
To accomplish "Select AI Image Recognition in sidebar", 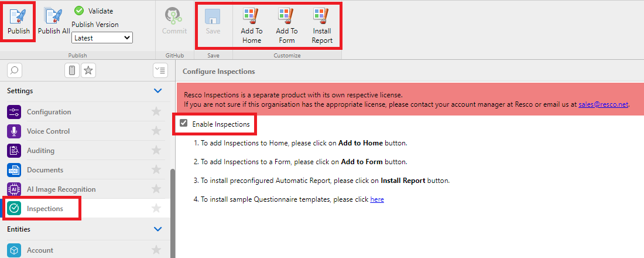I will point(61,189).
